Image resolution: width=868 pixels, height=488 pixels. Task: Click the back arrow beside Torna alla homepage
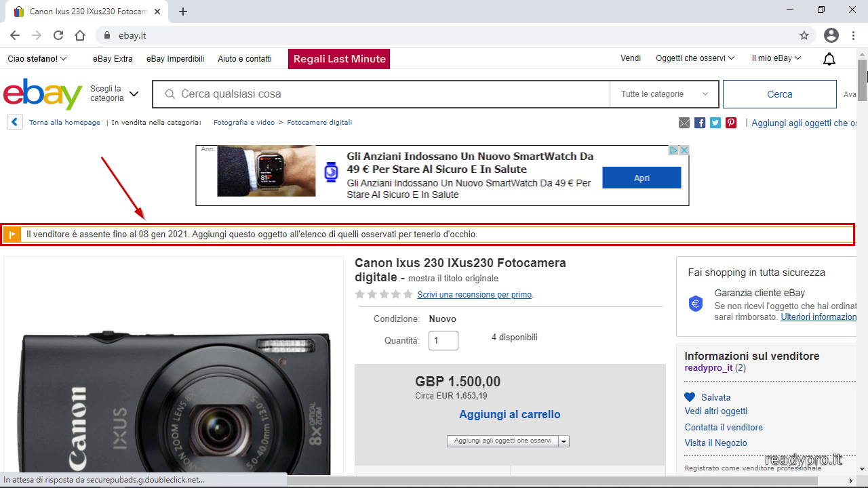click(14, 122)
